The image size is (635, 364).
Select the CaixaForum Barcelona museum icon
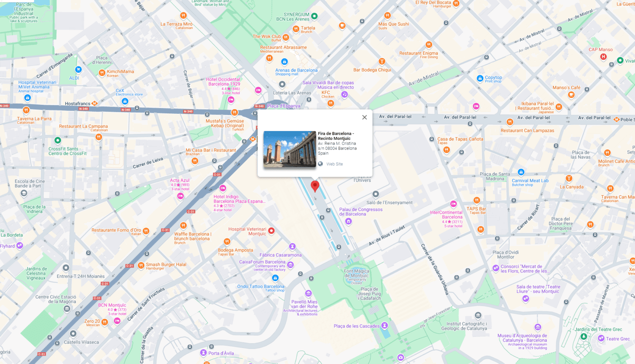click(x=290, y=265)
